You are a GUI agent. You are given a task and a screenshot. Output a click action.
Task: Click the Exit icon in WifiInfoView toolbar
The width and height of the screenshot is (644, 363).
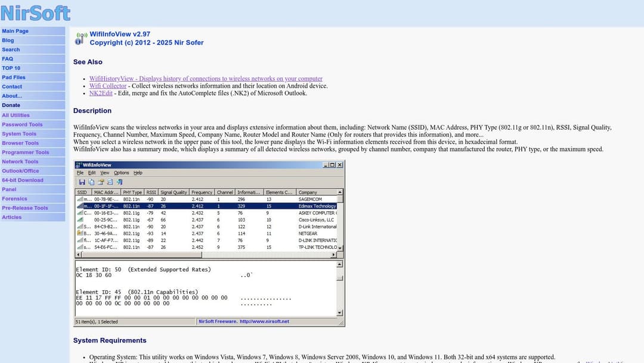point(119,182)
